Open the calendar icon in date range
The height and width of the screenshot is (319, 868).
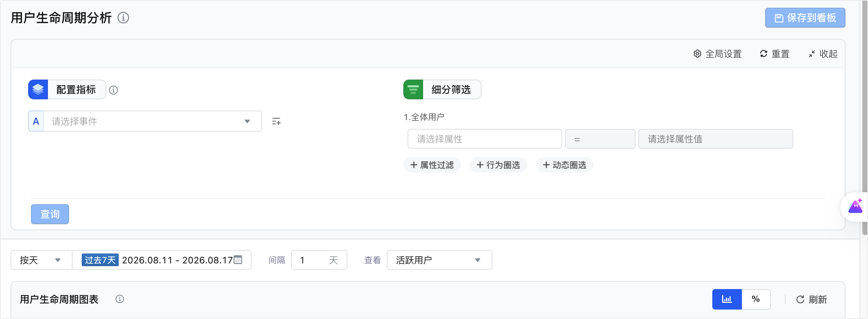(238, 259)
